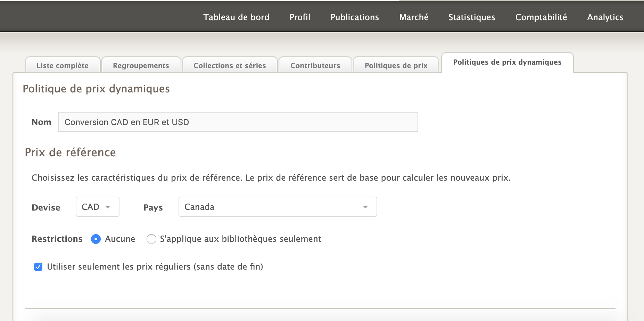Open the Devise currency dropdown
This screenshot has width=644, height=321.
coord(97,207)
